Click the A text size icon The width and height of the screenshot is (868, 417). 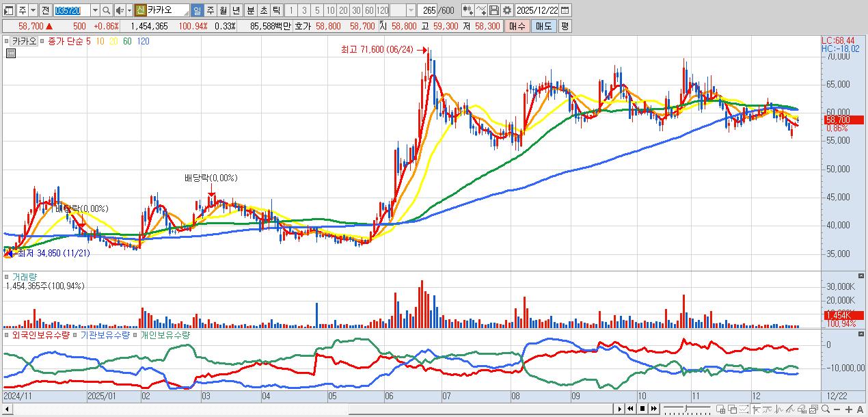860,409
